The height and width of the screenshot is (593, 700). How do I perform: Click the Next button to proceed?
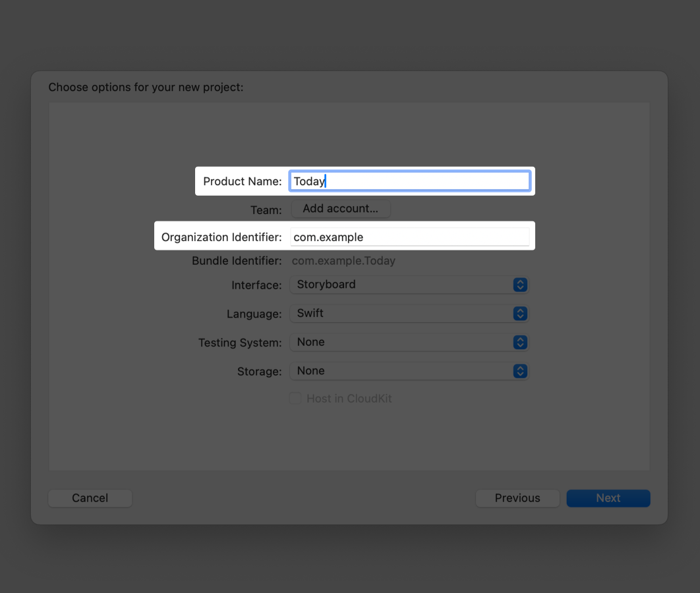(608, 498)
